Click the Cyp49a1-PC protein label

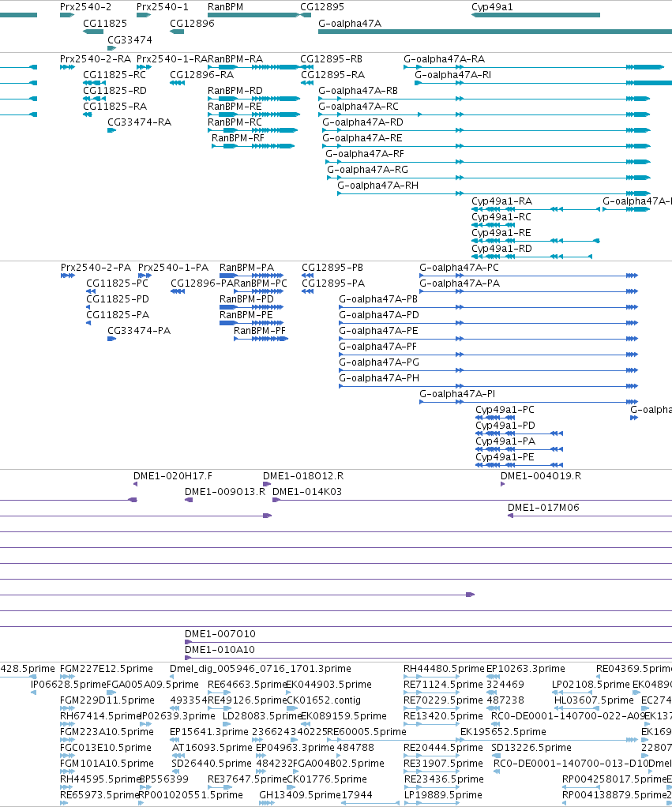[505, 410]
